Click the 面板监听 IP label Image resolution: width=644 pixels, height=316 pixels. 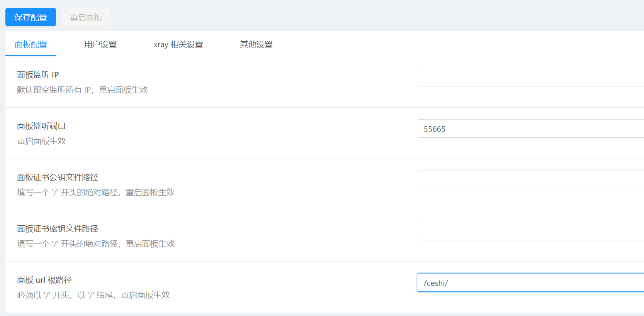[38, 75]
